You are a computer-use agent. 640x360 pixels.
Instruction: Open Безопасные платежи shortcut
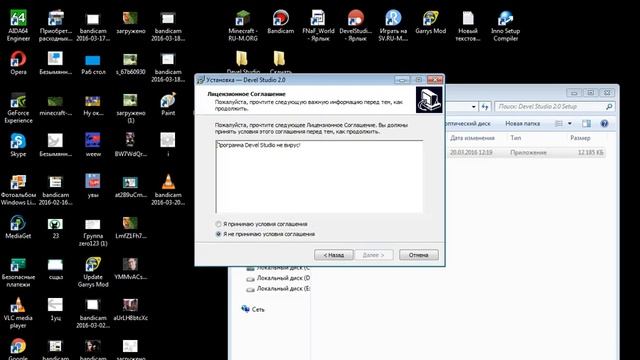(x=18, y=272)
